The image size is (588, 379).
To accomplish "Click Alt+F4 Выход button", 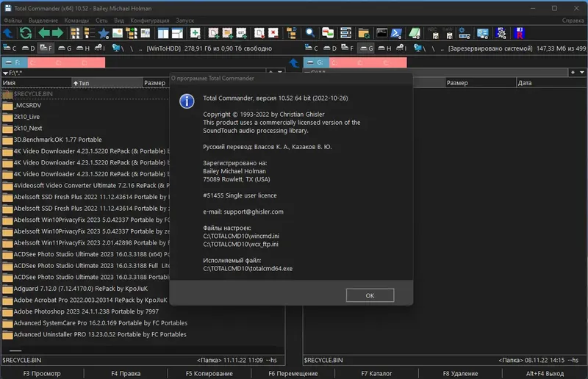I will (x=545, y=373).
